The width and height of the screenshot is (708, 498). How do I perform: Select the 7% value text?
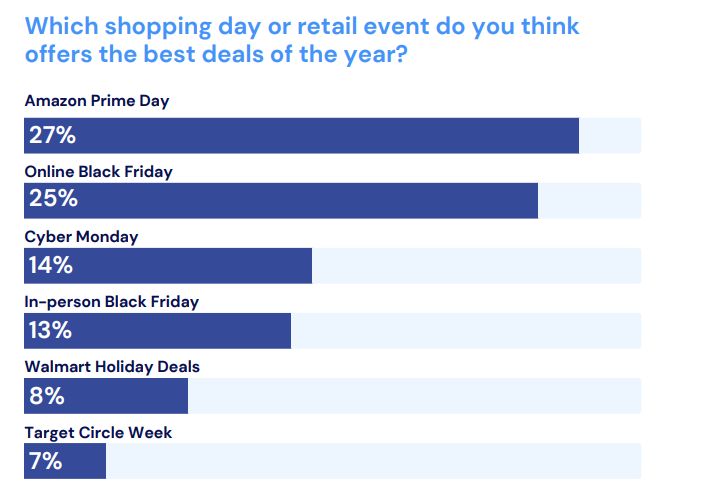click(x=45, y=461)
